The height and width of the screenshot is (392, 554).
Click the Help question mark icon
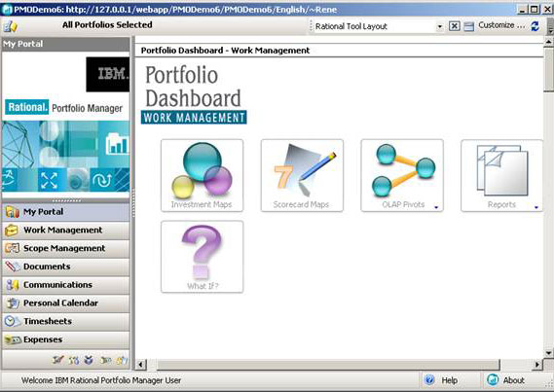coord(429,380)
